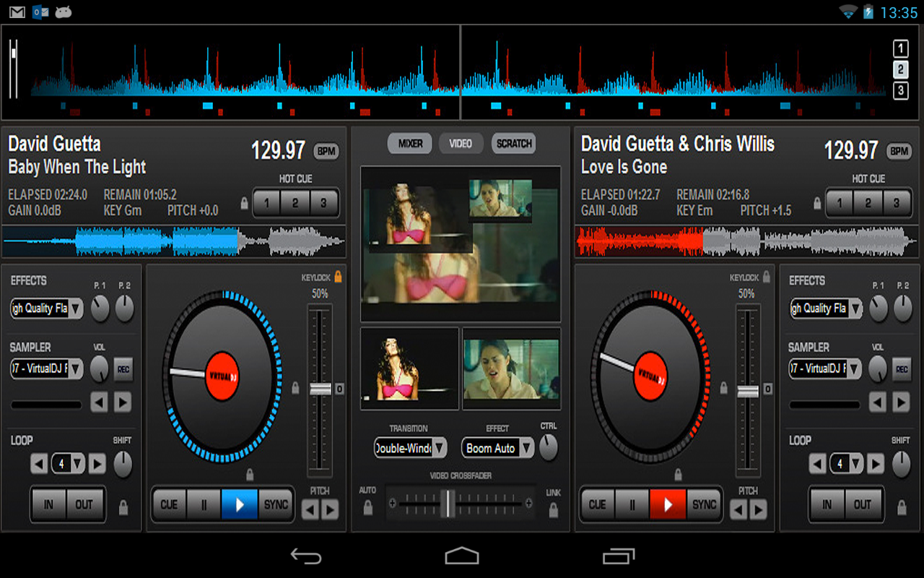
Task: Open the left deck sampler dropdown
Action: [47, 369]
